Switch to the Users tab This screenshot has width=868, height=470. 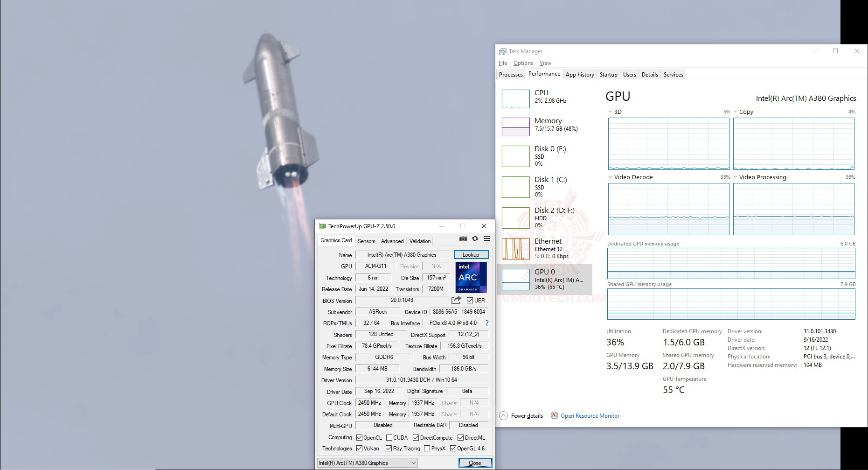(x=630, y=75)
